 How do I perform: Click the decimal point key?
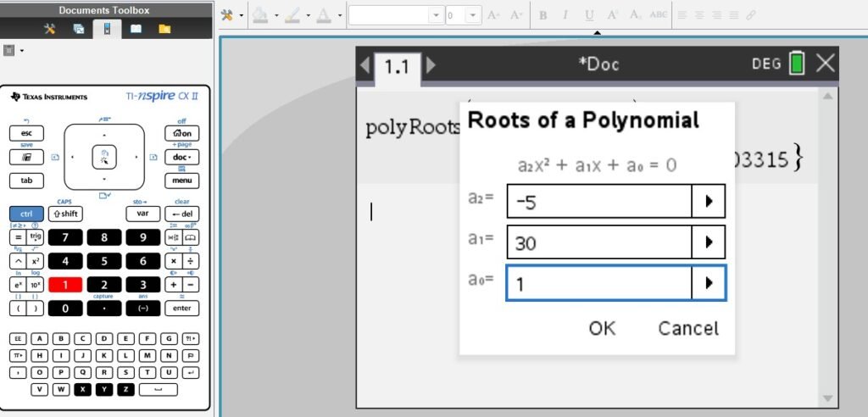point(104,309)
